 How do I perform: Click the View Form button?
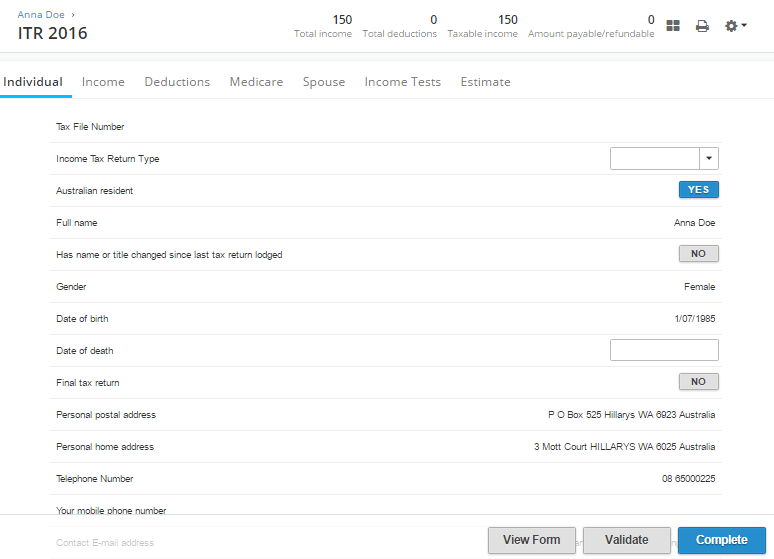[x=532, y=540]
